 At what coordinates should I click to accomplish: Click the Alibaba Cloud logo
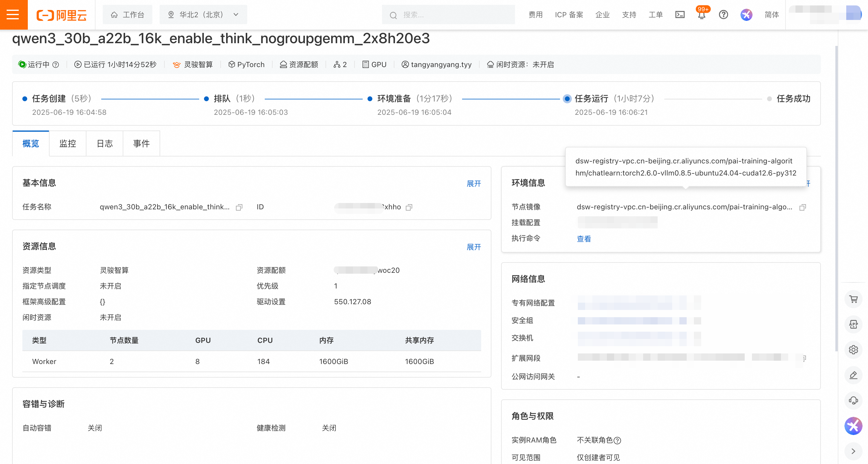[x=62, y=15]
